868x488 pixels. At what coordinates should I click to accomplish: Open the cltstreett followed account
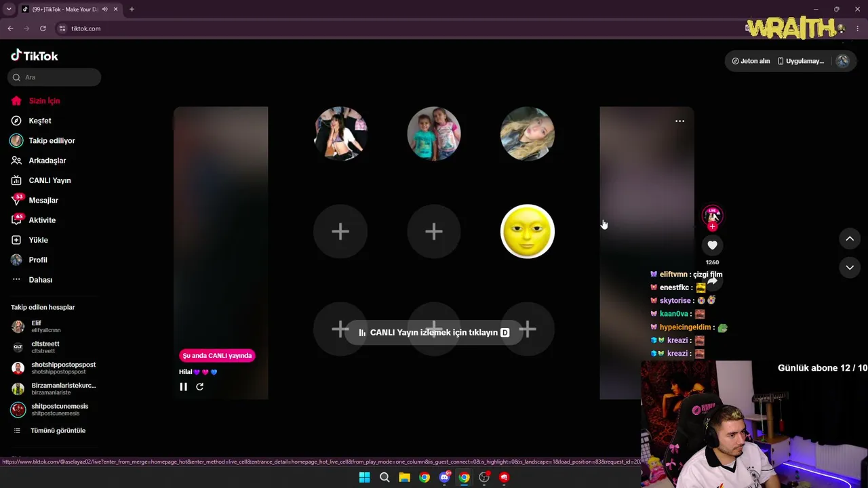45,347
